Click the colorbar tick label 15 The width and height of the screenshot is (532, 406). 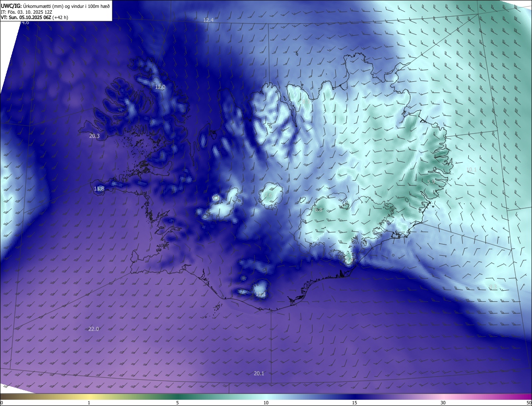pyautogui.click(x=355, y=403)
